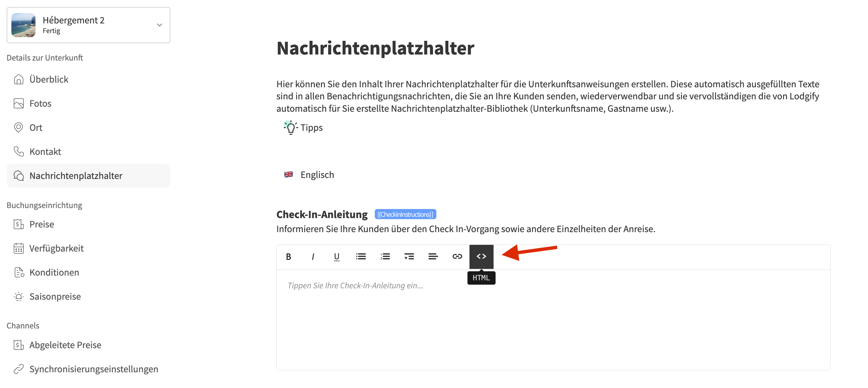Click the Hébergement 2 property thumbnail

point(23,25)
